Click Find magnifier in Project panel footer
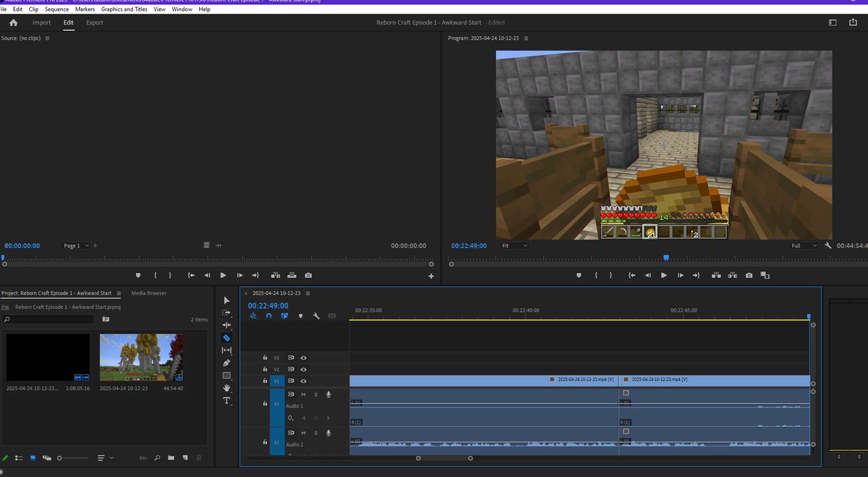 click(x=156, y=457)
